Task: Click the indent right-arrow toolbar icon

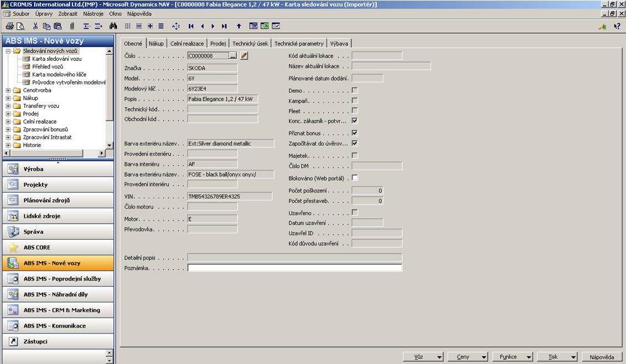Action: pos(98,27)
